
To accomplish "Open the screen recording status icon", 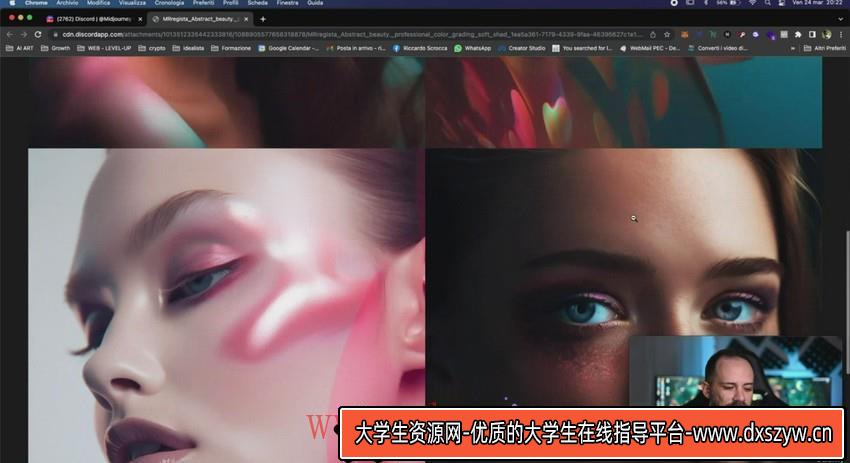I will pos(674,3).
